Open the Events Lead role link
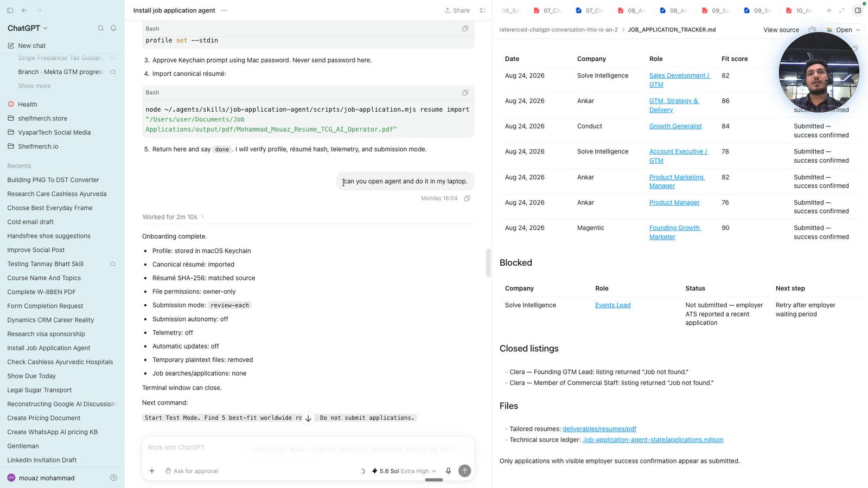The width and height of the screenshot is (868, 488). tap(612, 305)
